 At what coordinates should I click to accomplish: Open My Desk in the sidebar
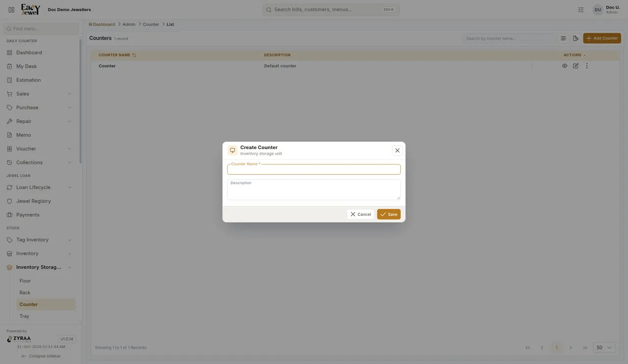coord(40,66)
